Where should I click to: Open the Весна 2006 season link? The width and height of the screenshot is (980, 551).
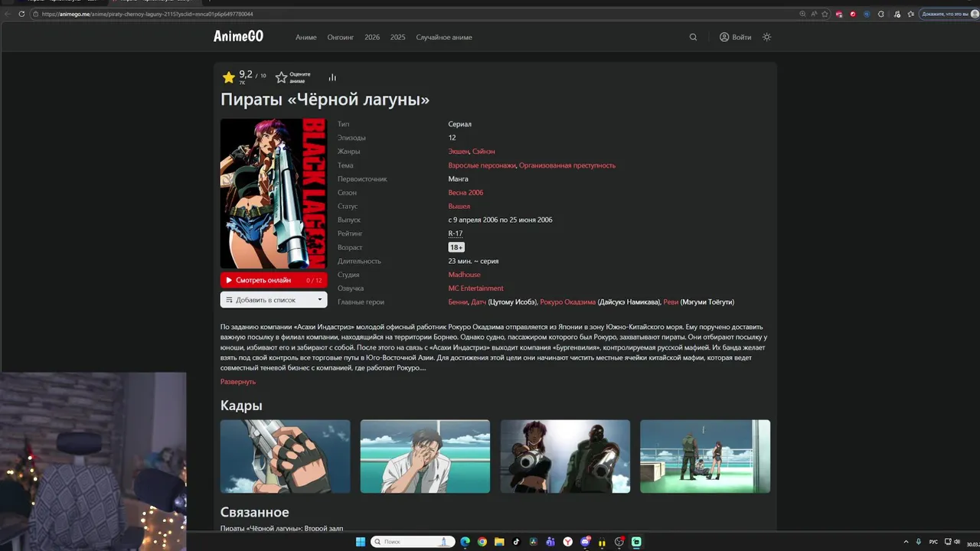tap(465, 193)
